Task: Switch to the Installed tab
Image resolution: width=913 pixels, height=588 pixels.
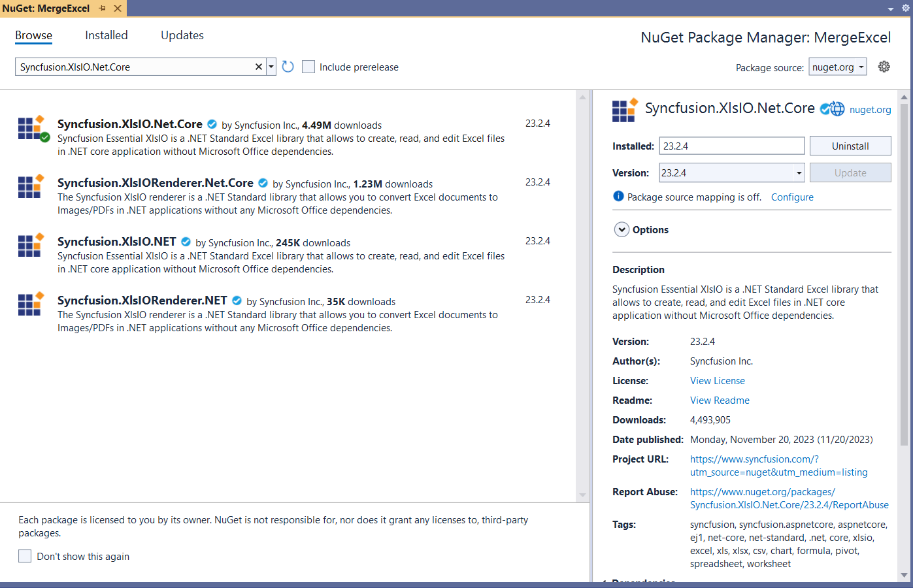Action: (x=107, y=35)
